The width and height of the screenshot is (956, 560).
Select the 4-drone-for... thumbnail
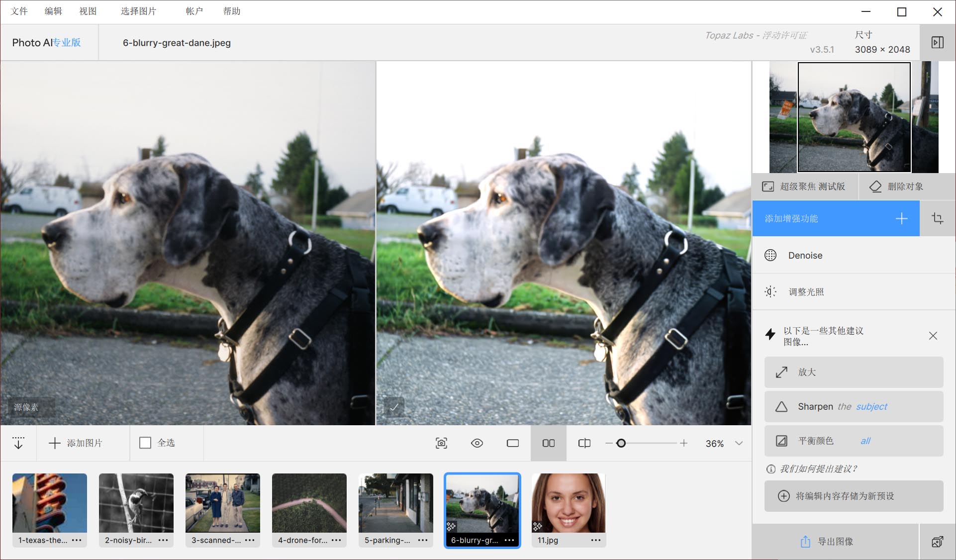pyautogui.click(x=309, y=503)
